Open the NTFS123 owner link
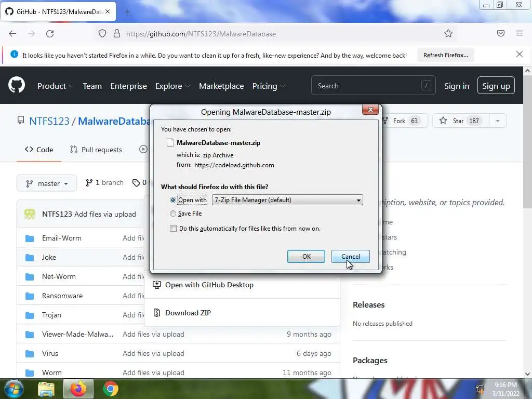Screen dimensions: 532x399 [49, 121]
